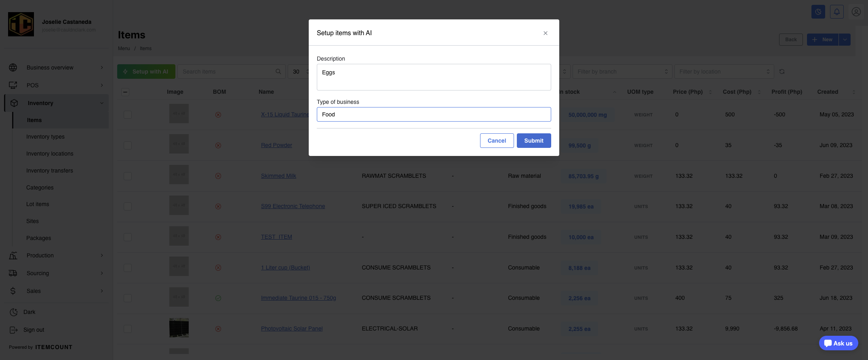Screen dimensions: 868x360
Task: Focus the Type of business field
Action: [x=434, y=114]
